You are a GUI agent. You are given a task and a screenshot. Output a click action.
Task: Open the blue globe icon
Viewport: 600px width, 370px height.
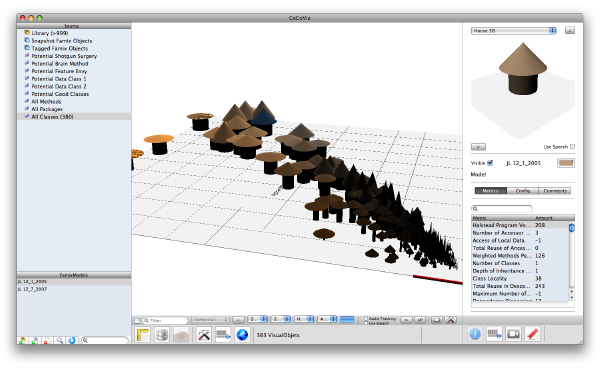point(242,335)
